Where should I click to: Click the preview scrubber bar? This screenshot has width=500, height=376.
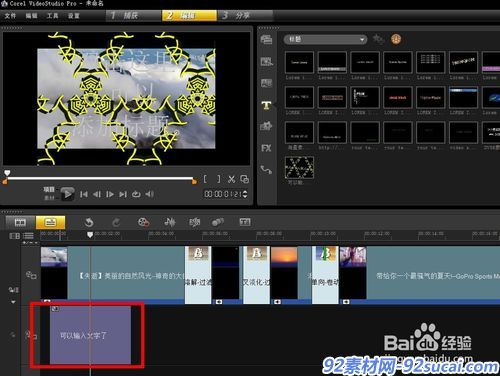(x=100, y=179)
